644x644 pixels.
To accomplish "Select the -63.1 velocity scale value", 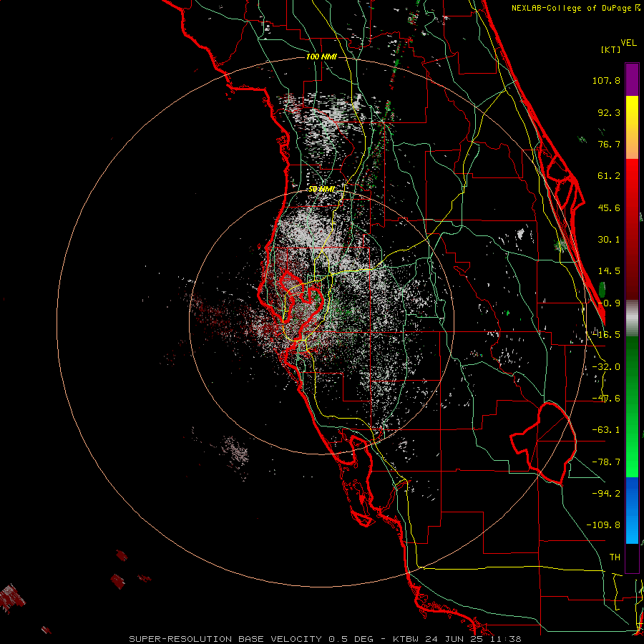I will click(x=606, y=430).
